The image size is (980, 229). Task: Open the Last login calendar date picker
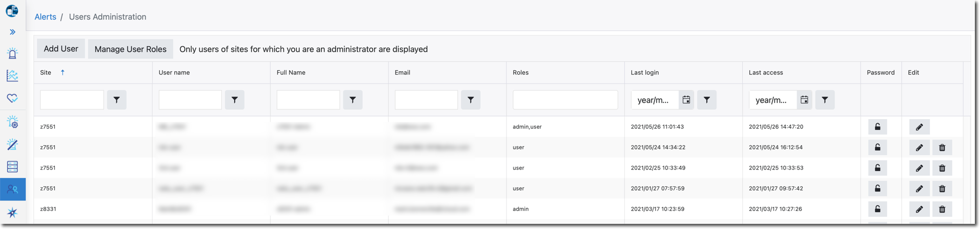tap(686, 100)
